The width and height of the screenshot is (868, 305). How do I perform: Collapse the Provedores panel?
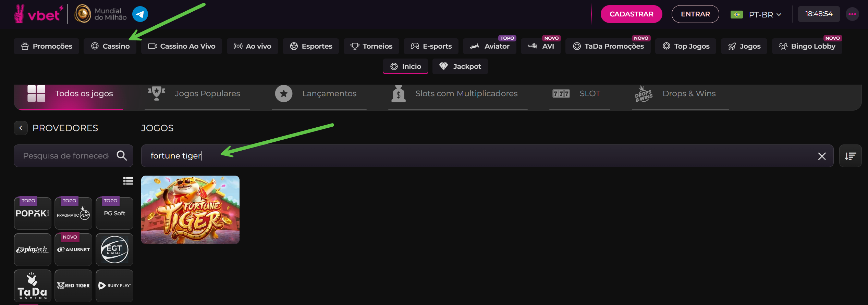(x=21, y=128)
